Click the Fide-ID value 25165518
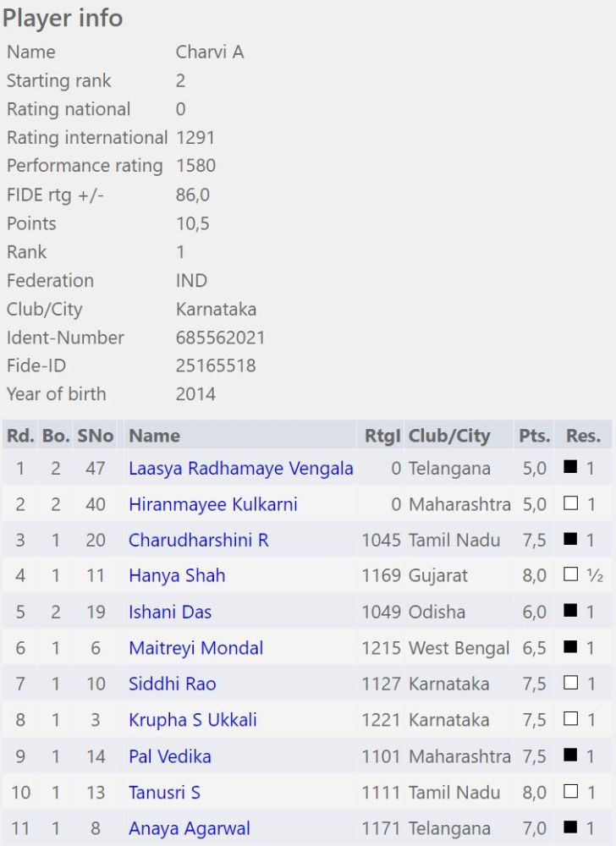 [x=216, y=366]
